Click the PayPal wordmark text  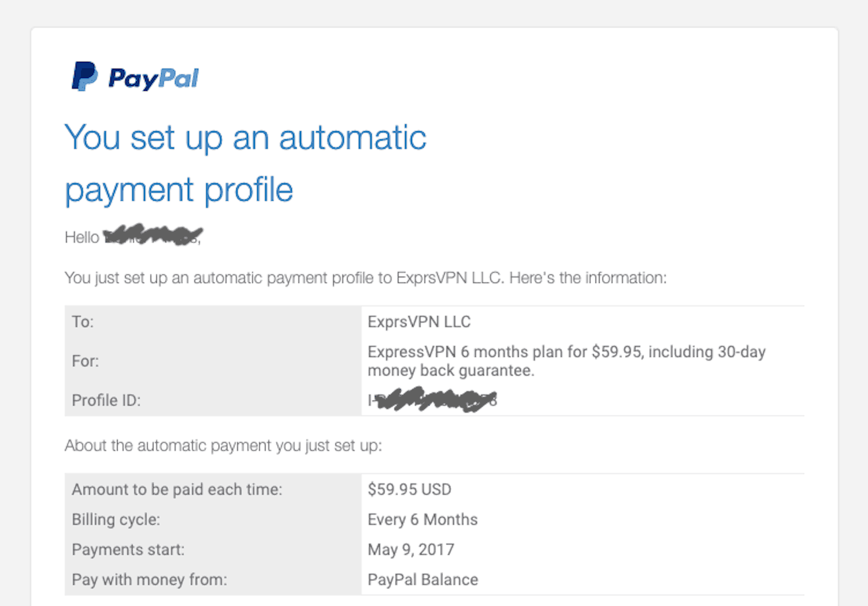pyautogui.click(x=153, y=79)
